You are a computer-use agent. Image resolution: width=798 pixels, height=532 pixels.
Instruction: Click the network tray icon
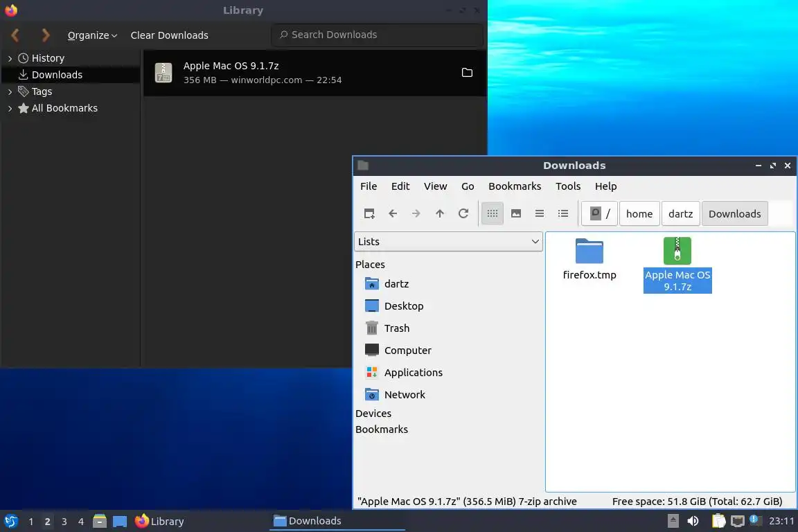coord(738,521)
